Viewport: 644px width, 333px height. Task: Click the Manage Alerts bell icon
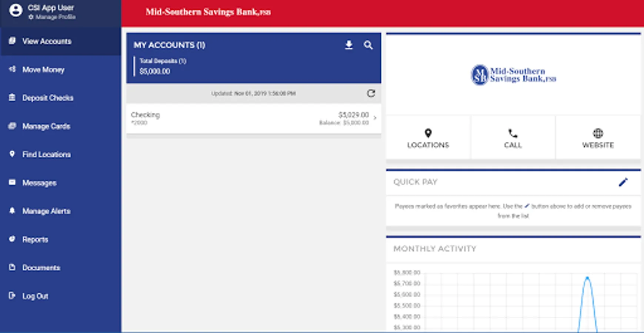(12, 211)
